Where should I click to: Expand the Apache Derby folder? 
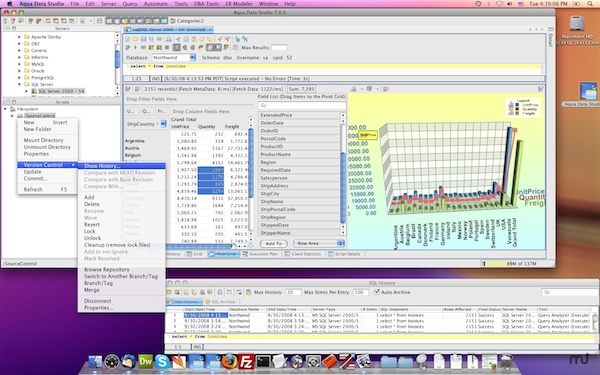20,37
